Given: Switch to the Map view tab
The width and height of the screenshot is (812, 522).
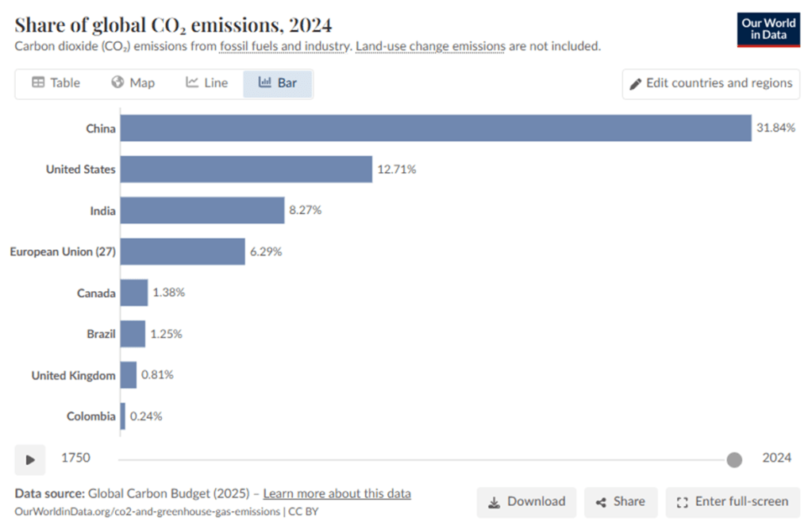Looking at the screenshot, I should pos(133,83).
